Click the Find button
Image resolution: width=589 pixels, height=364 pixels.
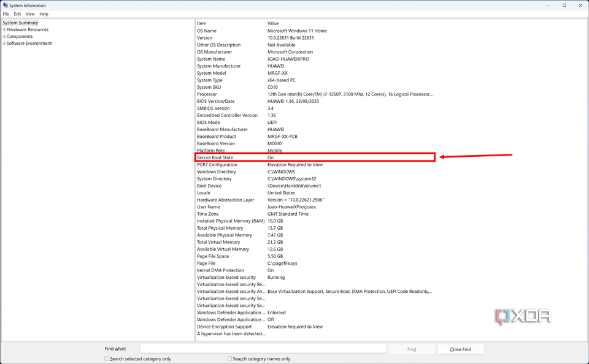tap(412, 349)
